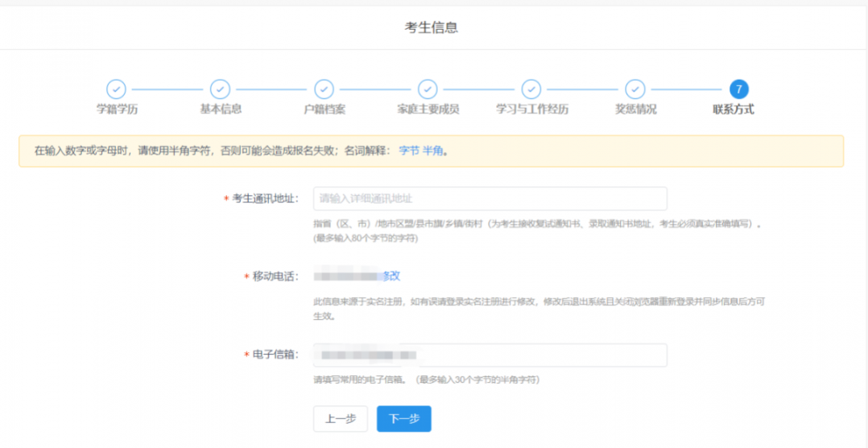Select the checkmark icon above 学习与工作经历
Screen dimensions: 868x448
[x=531, y=89]
